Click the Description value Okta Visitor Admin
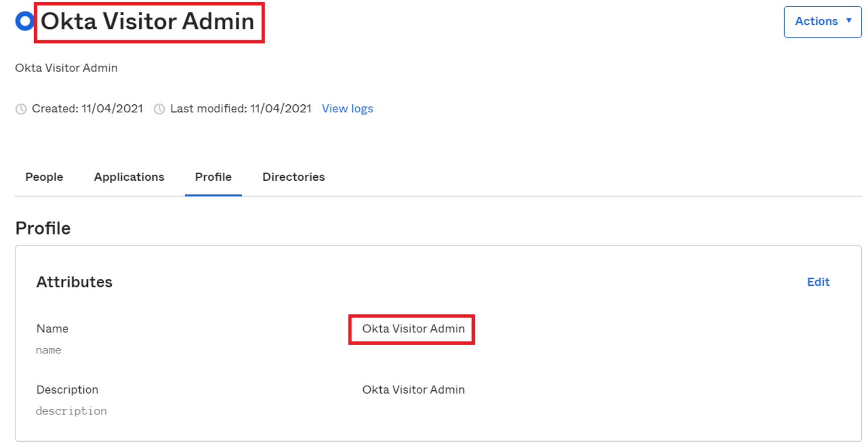868x444 pixels. click(414, 390)
